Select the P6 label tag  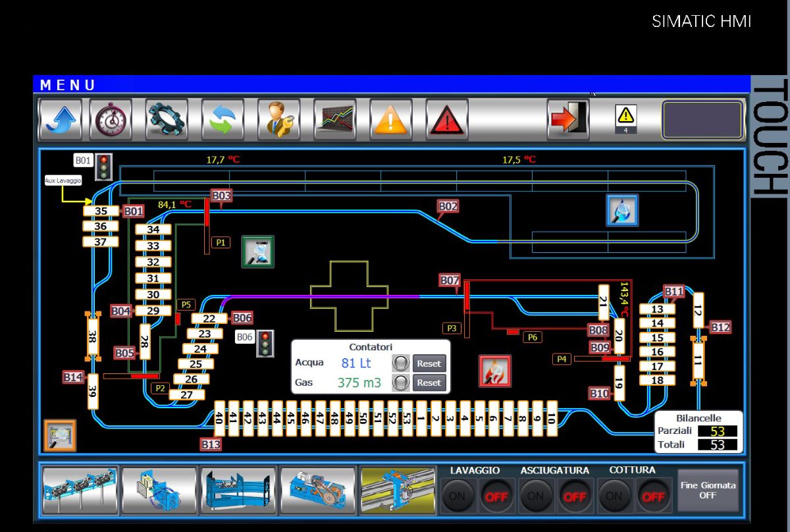(x=533, y=337)
